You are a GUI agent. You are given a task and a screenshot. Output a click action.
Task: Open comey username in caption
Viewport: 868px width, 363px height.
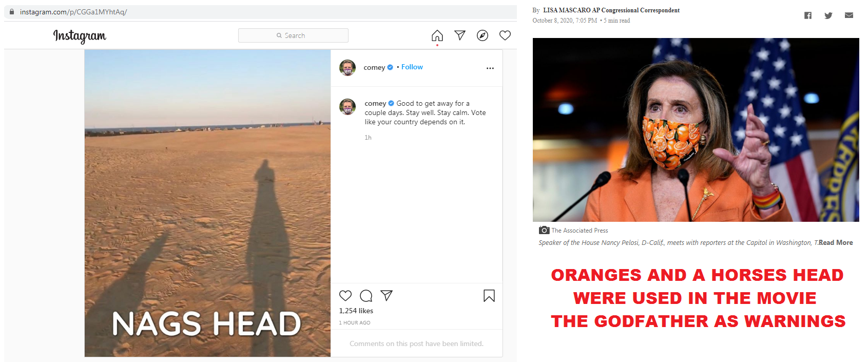click(375, 104)
